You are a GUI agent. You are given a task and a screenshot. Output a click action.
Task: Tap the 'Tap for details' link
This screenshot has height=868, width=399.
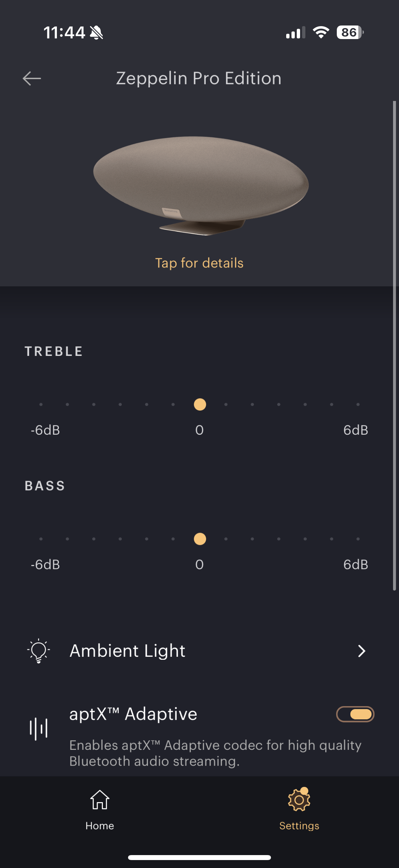coord(199,263)
